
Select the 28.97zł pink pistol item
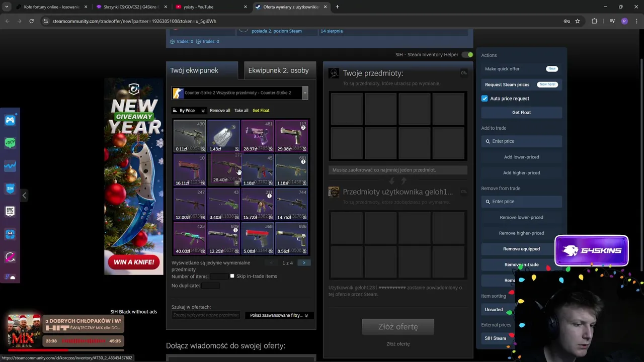(x=257, y=136)
